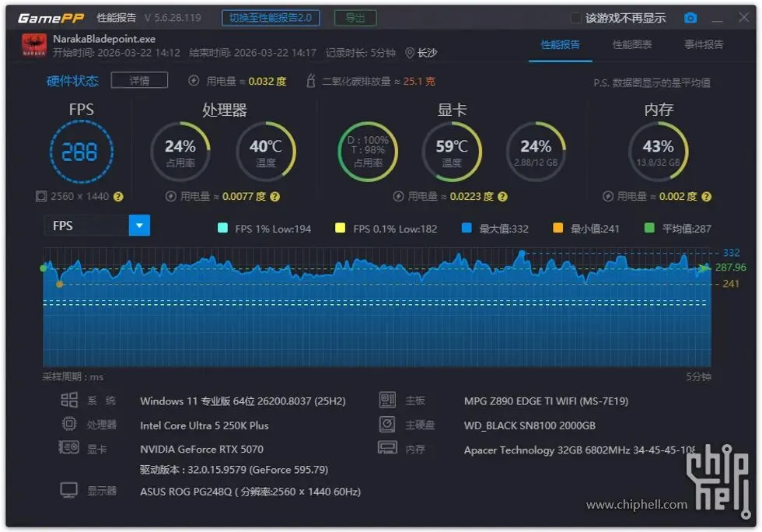
Task: Click the help icon beside processor power 0.0077
Action: (x=274, y=197)
